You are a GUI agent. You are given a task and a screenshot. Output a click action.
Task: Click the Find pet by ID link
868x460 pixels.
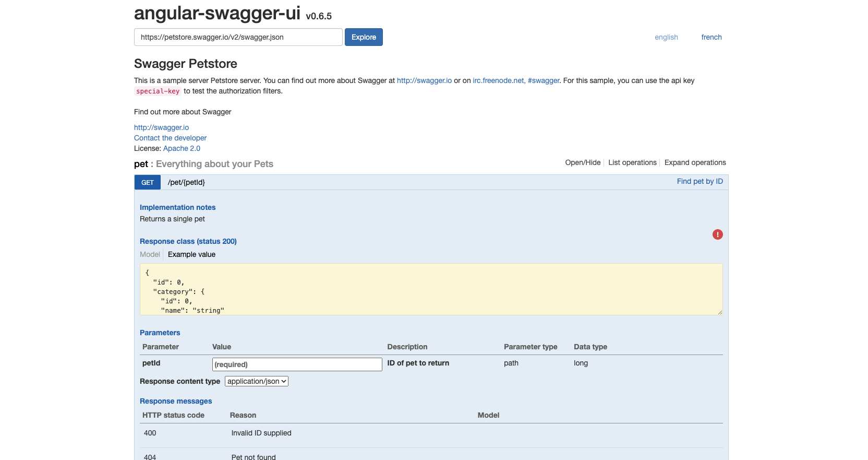coord(700,181)
